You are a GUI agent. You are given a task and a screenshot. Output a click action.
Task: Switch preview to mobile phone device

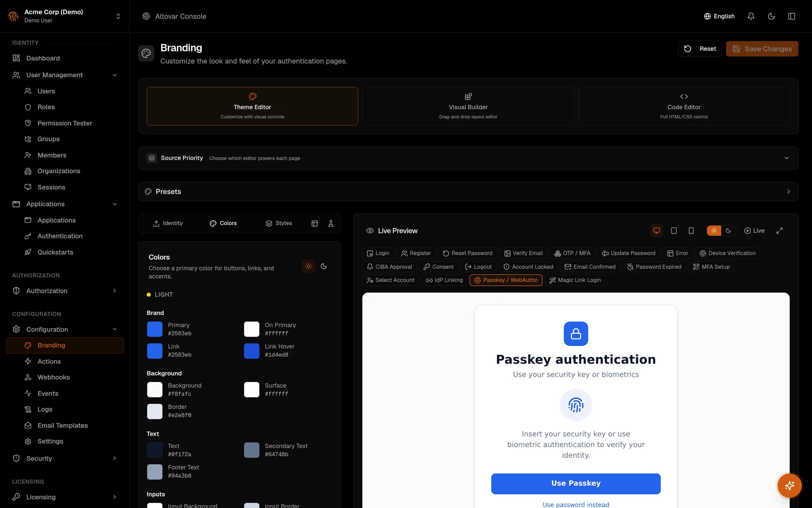click(x=691, y=230)
